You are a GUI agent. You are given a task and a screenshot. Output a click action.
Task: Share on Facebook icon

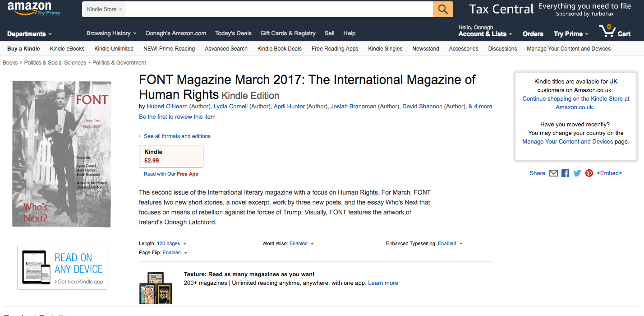click(x=565, y=173)
